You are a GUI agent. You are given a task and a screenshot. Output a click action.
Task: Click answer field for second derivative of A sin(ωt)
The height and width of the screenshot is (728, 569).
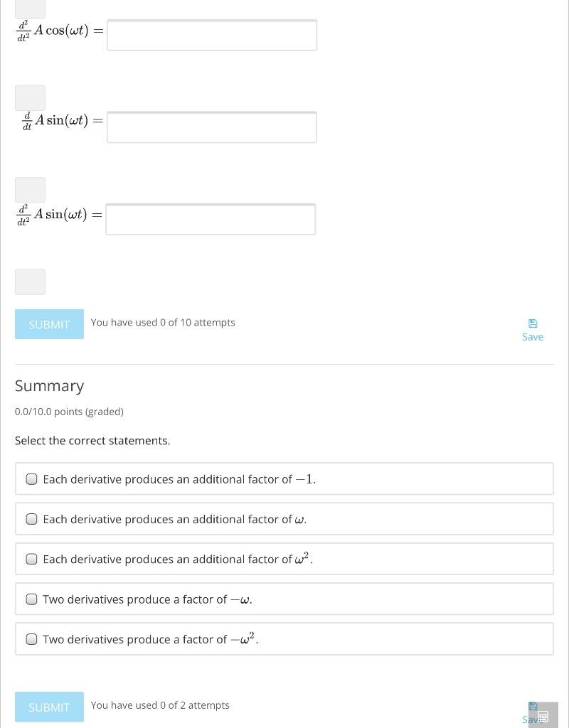point(211,219)
